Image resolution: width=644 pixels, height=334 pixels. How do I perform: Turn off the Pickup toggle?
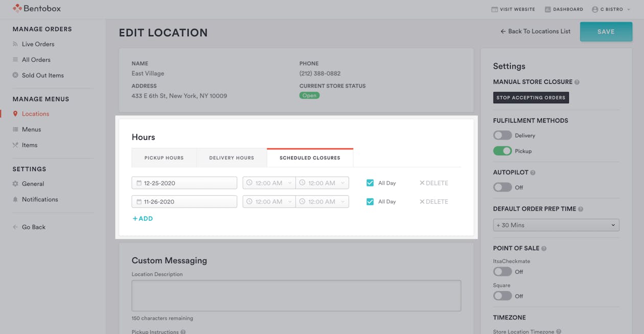point(502,151)
